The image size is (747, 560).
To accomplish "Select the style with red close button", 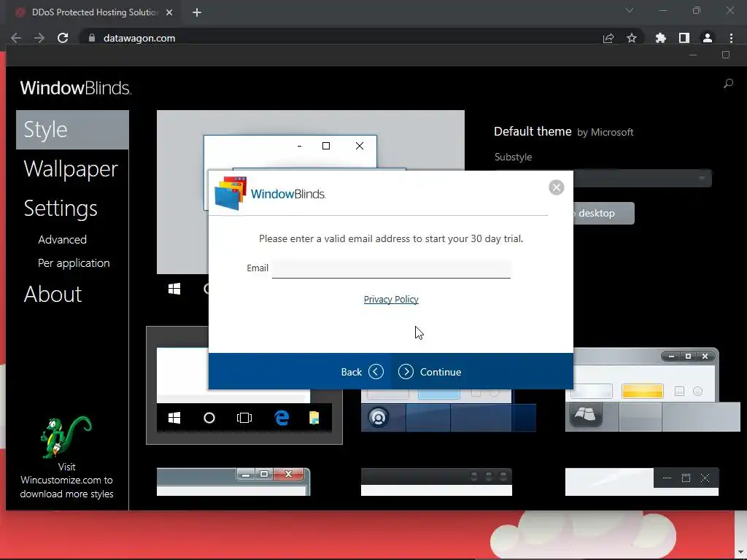I will coord(233,481).
